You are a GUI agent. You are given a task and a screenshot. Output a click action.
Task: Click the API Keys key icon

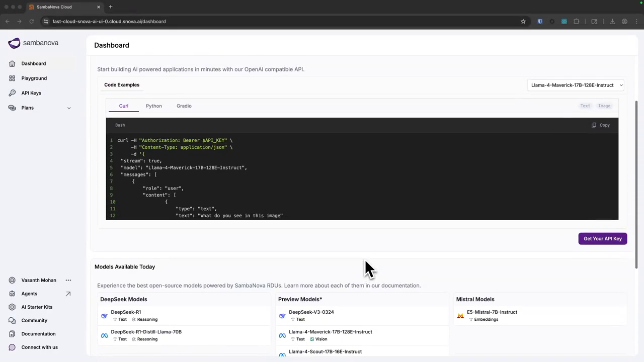(12, 93)
